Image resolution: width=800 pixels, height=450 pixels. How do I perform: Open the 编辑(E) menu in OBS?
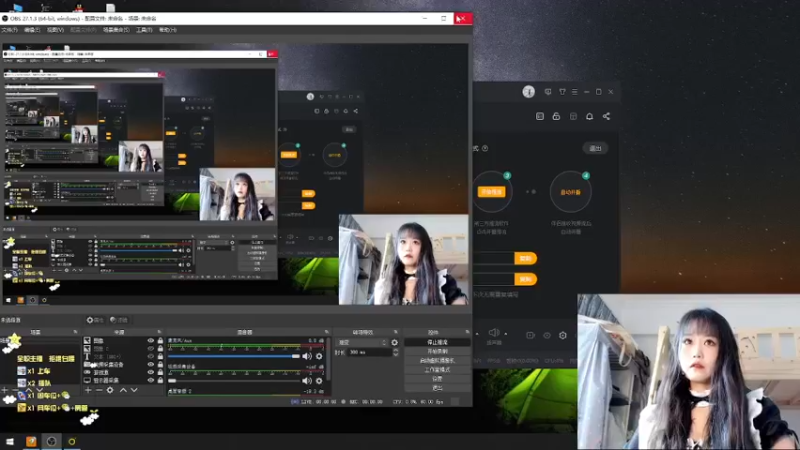(x=32, y=30)
